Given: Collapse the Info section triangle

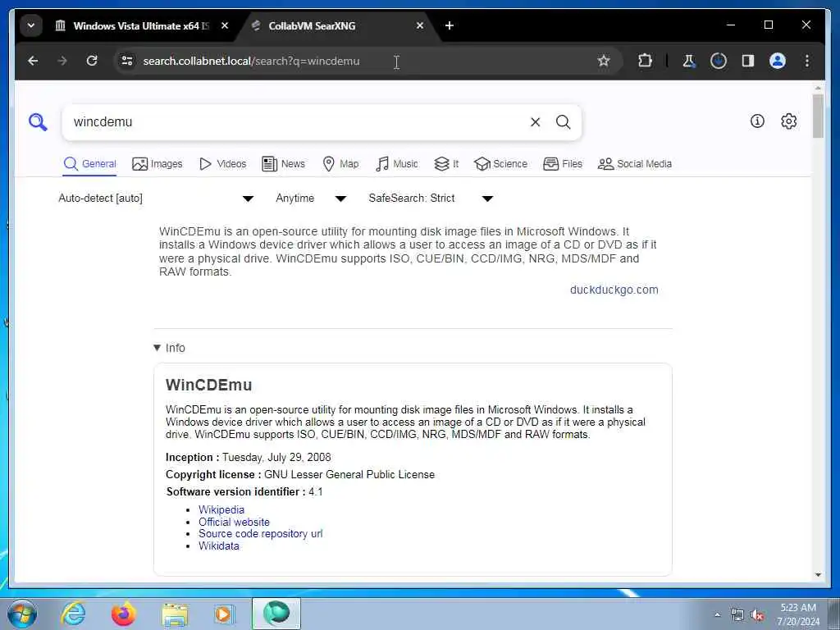Looking at the screenshot, I should [x=157, y=348].
